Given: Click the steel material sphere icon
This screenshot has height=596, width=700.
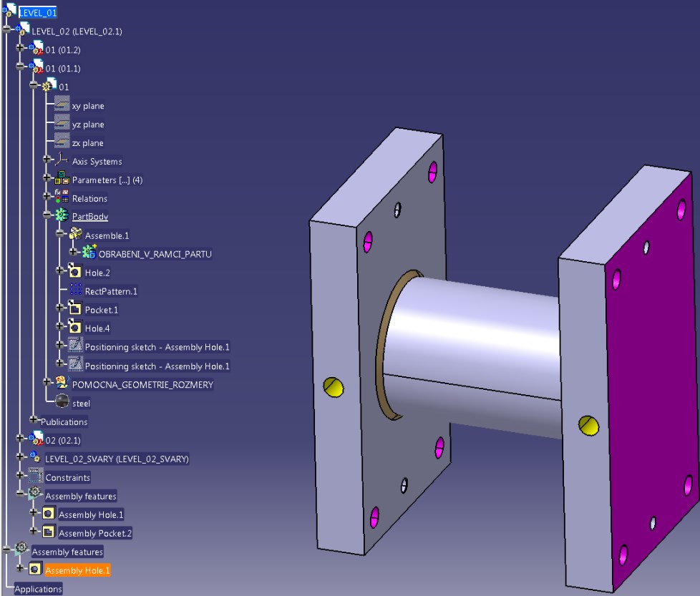Looking at the screenshot, I should coord(62,401).
